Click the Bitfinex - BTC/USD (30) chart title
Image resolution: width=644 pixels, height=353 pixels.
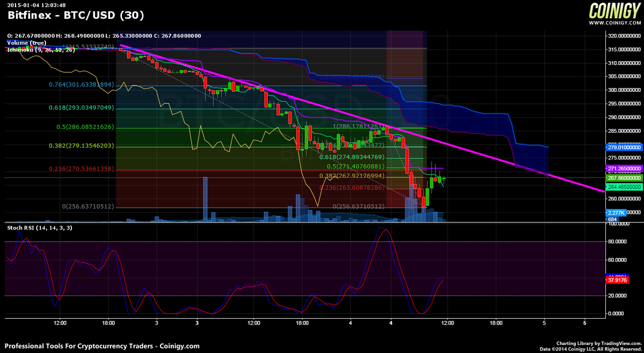76,16
